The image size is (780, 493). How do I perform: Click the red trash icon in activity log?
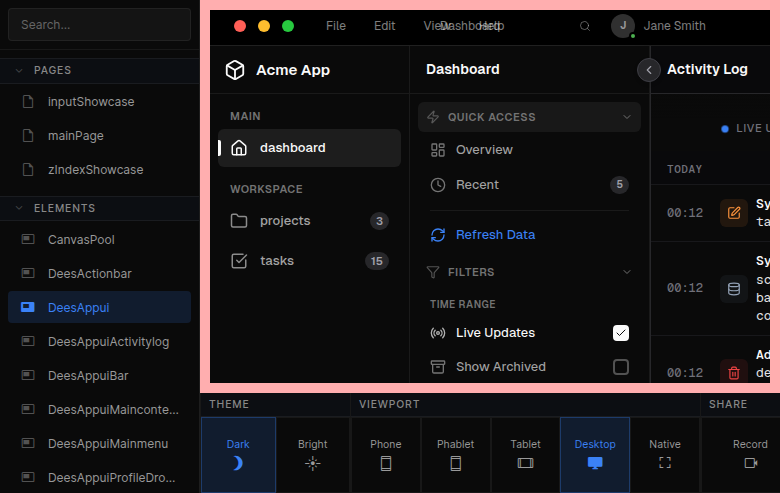[x=734, y=373]
